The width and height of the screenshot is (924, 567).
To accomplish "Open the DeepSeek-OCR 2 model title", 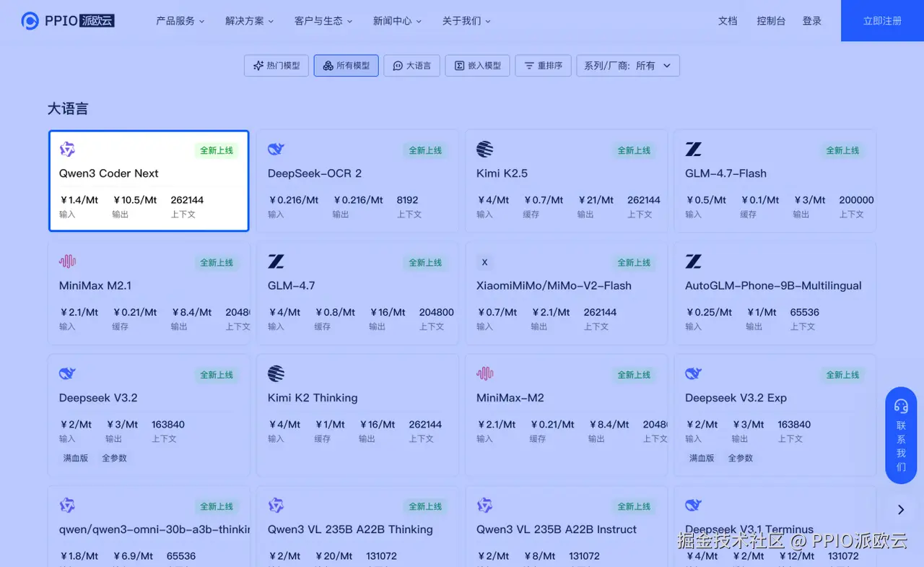I will 315,173.
